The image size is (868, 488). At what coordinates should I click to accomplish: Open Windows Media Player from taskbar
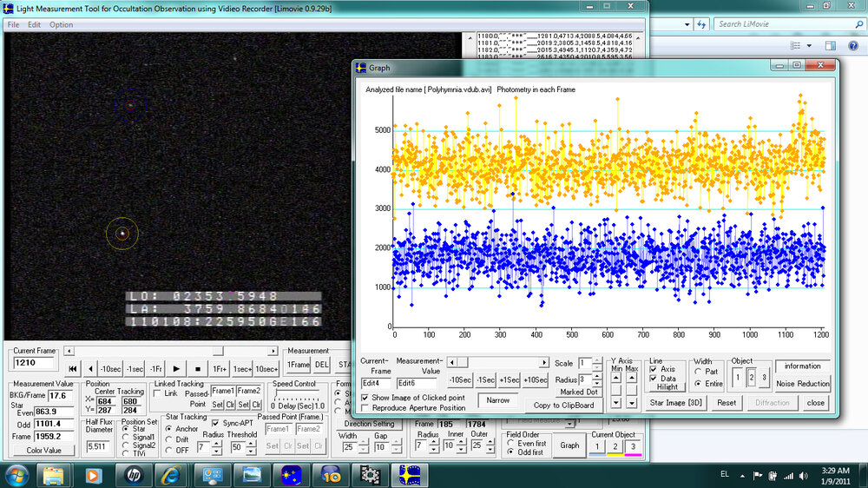click(91, 474)
